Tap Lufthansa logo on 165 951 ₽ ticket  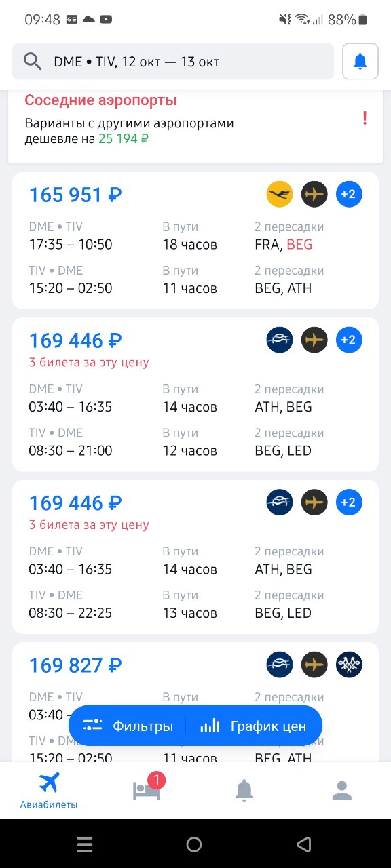[280, 195]
